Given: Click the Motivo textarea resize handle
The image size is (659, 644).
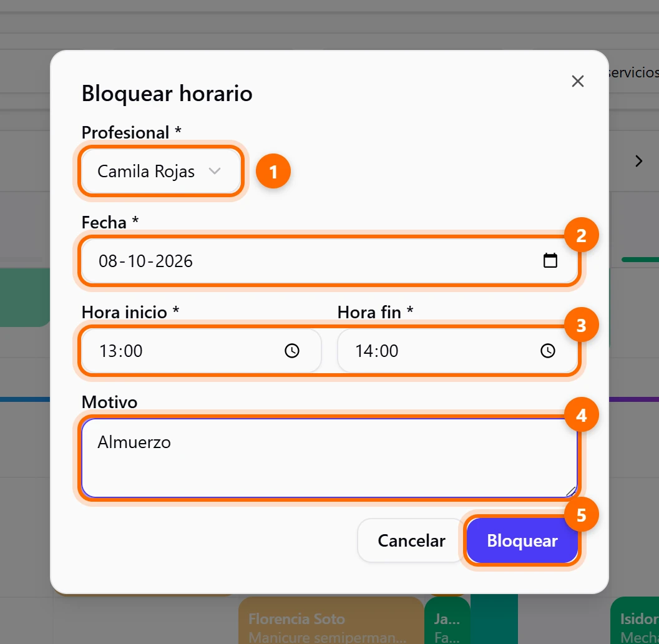Looking at the screenshot, I should point(570,491).
